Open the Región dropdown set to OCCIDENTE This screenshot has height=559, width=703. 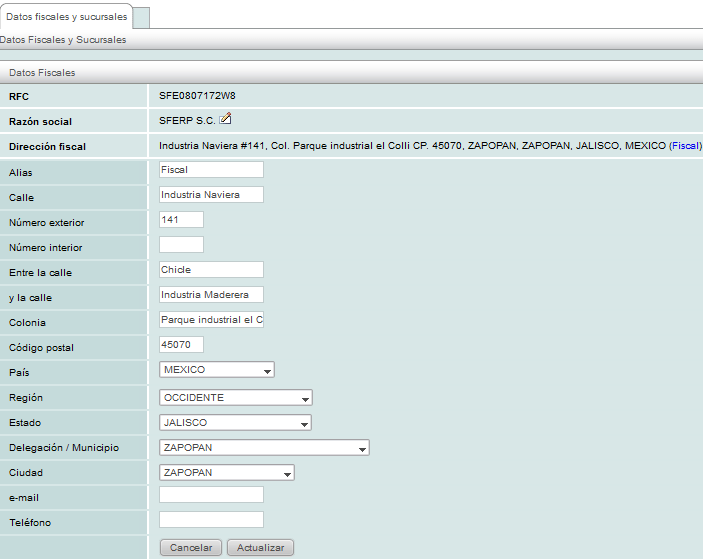coord(236,398)
